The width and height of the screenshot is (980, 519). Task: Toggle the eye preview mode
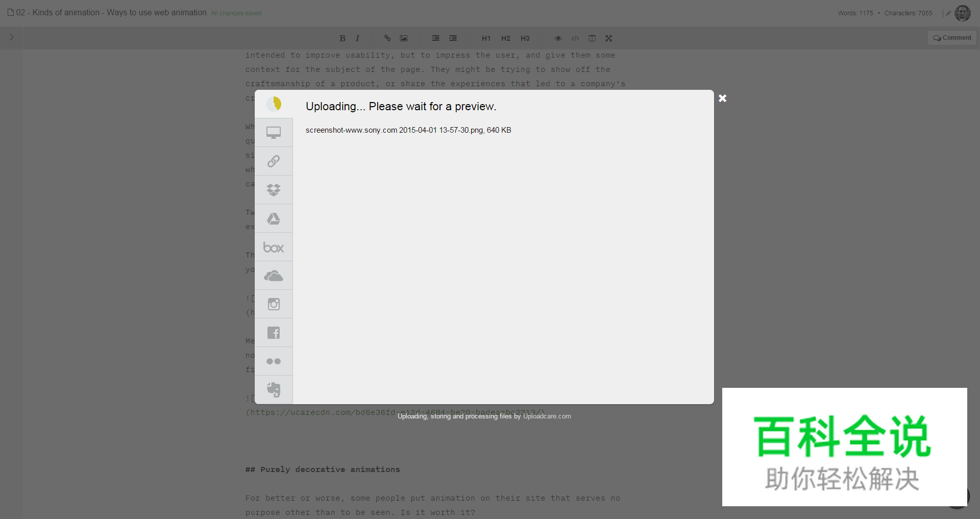[x=558, y=38]
